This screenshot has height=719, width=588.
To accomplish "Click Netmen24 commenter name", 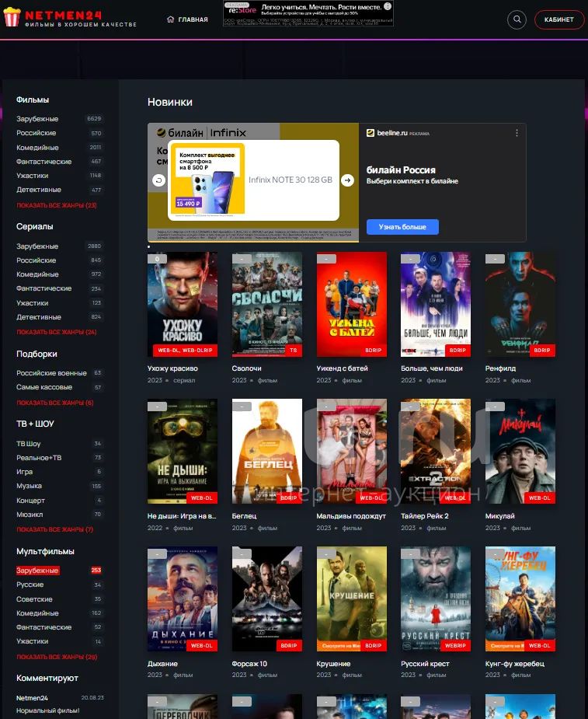I will point(32,698).
